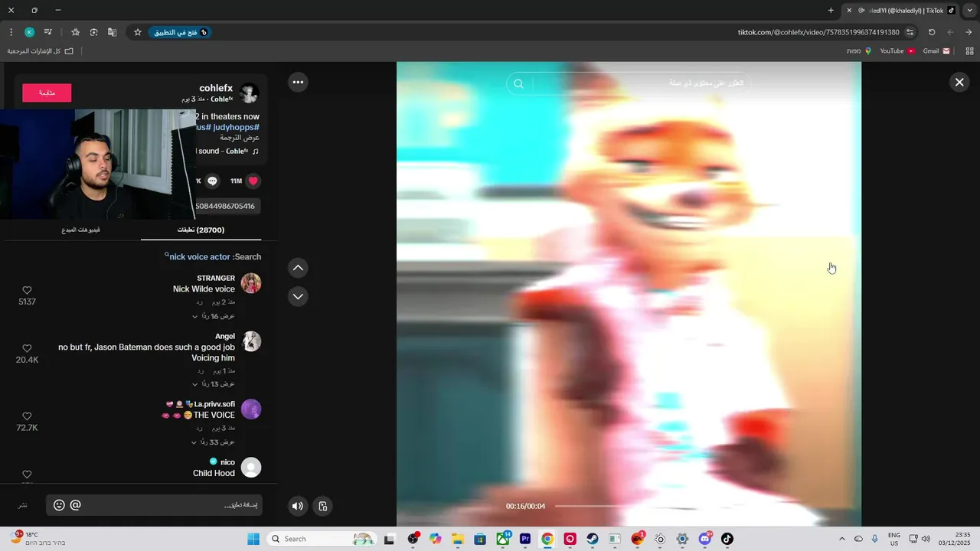The image size is (980, 551).
Task: Close the TikTok video viewer
Action: click(x=959, y=82)
